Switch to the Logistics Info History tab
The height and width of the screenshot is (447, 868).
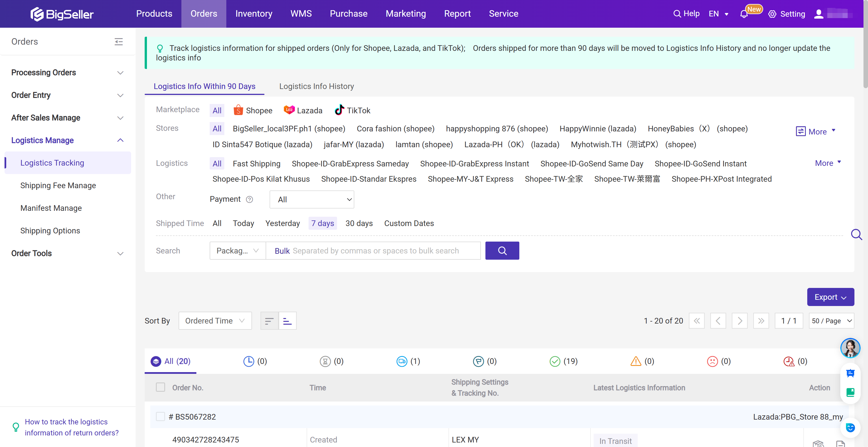(x=316, y=86)
